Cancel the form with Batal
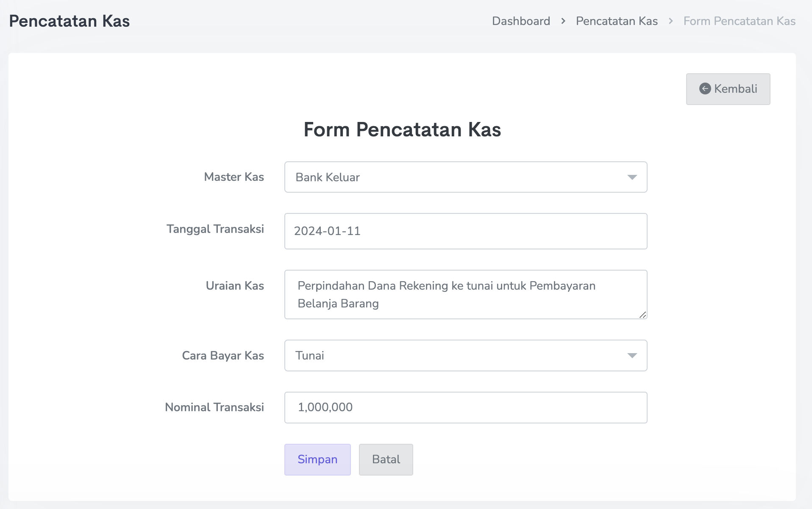 pos(386,459)
